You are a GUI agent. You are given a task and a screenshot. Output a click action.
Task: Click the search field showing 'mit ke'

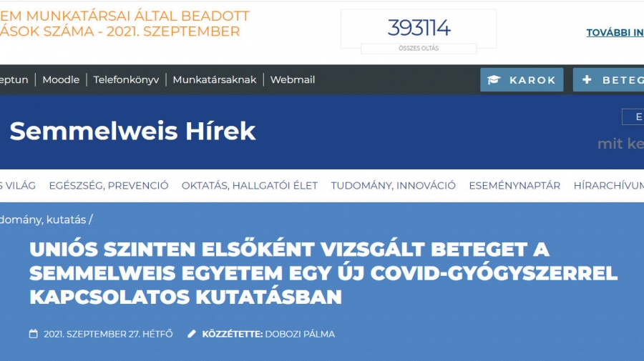(x=620, y=144)
